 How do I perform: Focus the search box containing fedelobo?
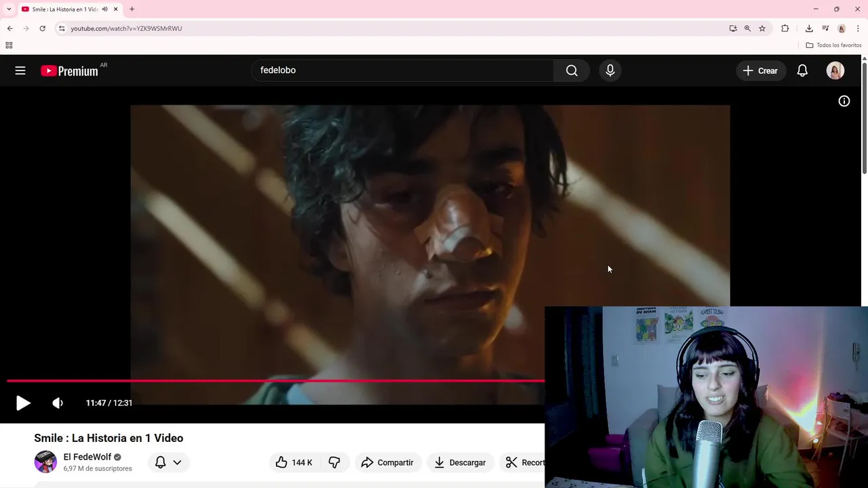[403, 70]
